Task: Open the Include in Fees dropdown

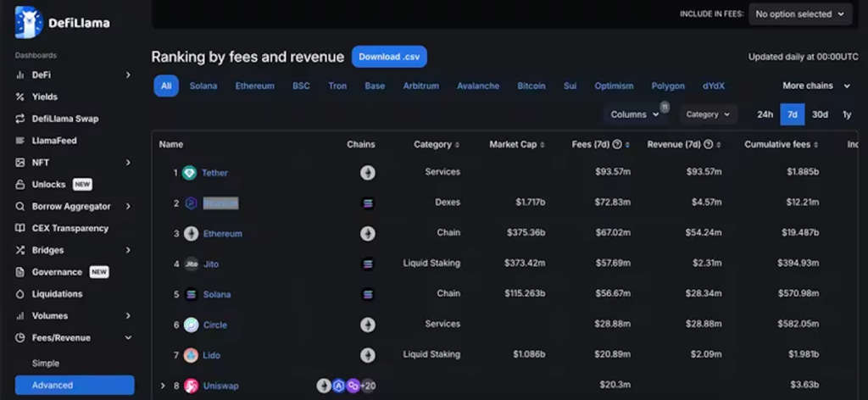Action: click(800, 14)
